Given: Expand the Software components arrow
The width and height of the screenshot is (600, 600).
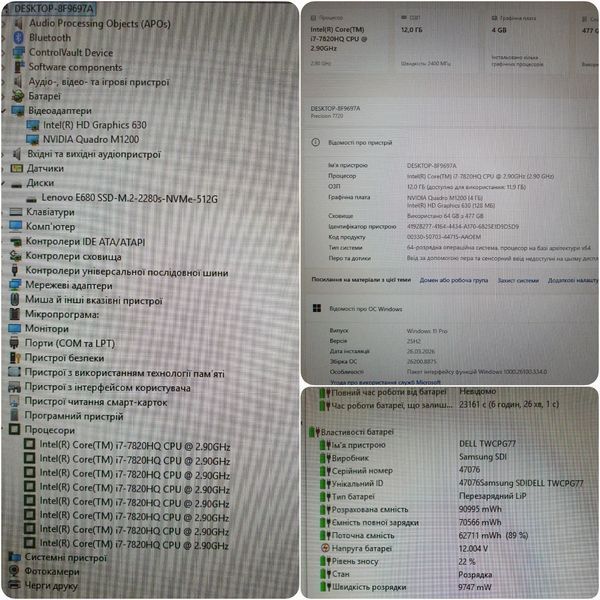Looking at the screenshot, I should click(3, 67).
